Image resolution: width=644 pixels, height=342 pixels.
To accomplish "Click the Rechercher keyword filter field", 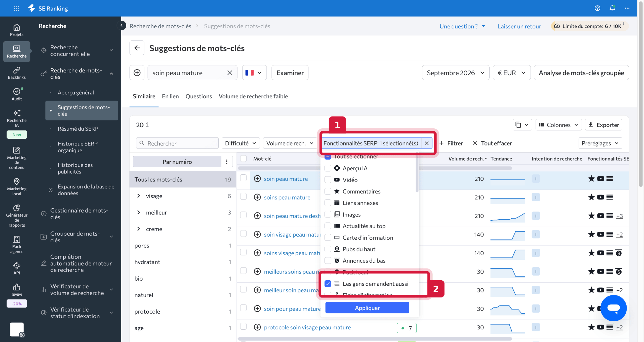I will (177, 143).
